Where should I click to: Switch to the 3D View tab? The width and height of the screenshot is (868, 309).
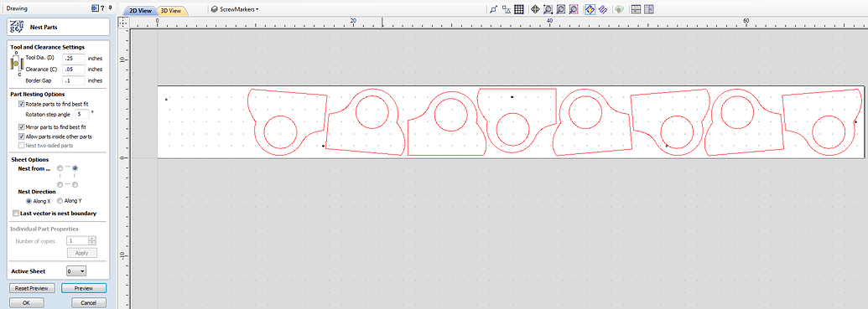click(172, 11)
